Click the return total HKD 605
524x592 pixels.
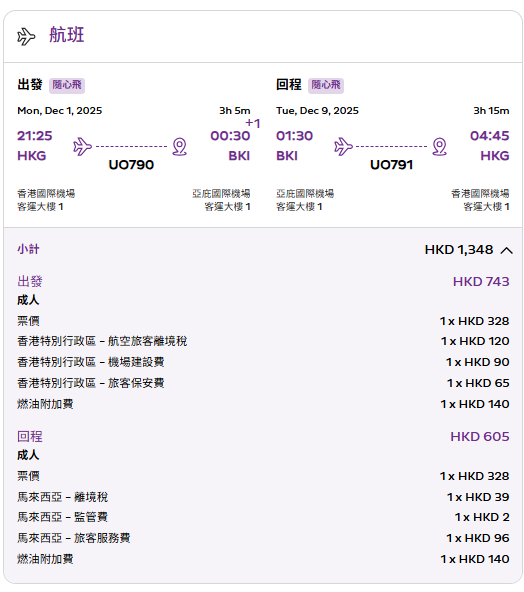[x=480, y=437]
